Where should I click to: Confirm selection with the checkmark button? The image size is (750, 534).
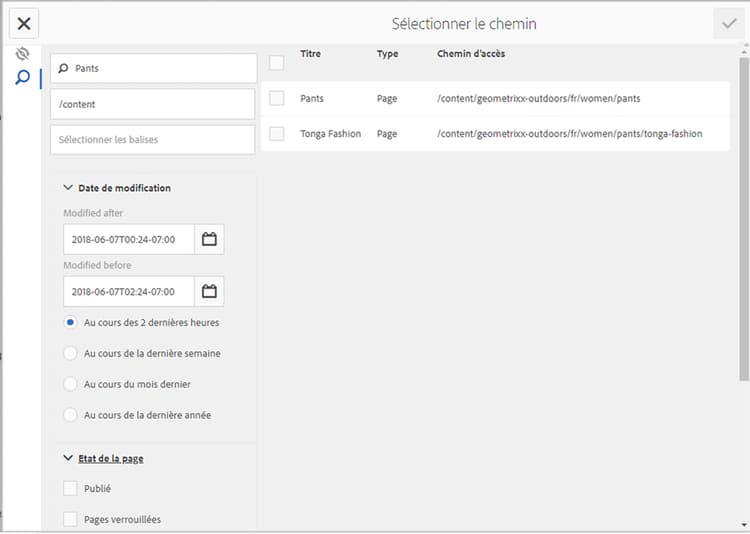point(728,24)
